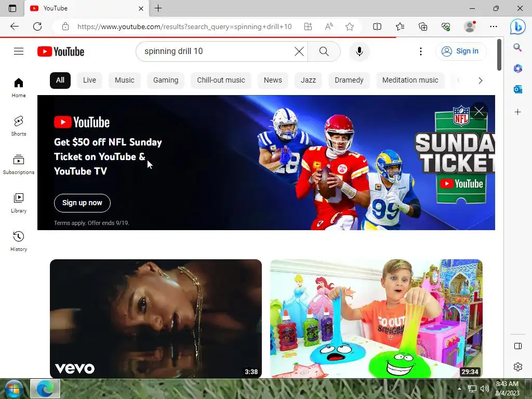Show hidden tray icons arrow
Screen dimensions: 532x399
[x=459, y=389]
